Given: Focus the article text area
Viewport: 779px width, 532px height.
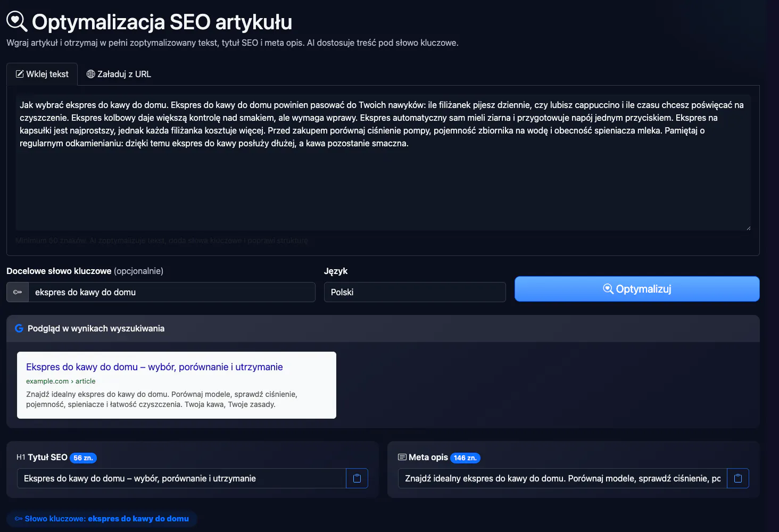Looking at the screenshot, I should click(383, 162).
